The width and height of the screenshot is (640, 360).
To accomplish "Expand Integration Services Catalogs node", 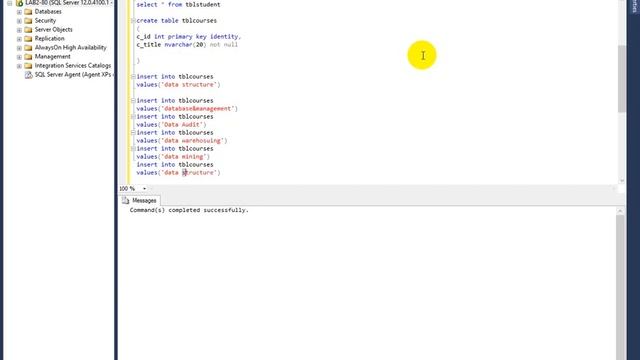I will click(19, 66).
